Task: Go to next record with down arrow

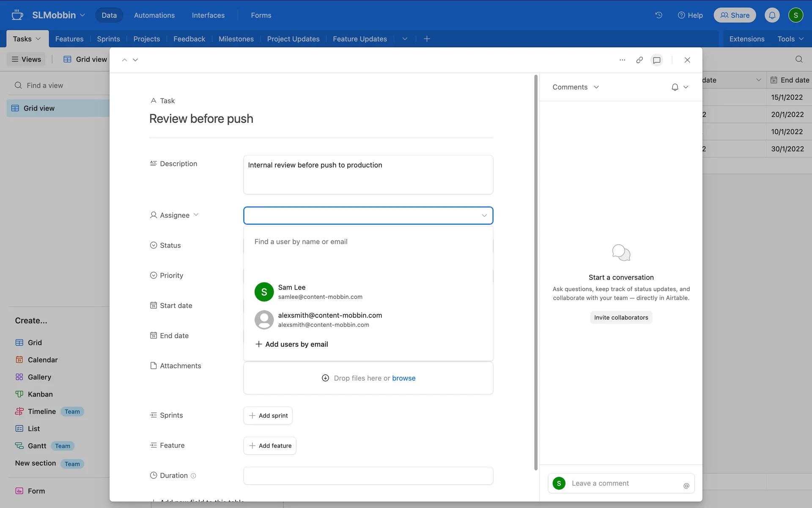Action: click(135, 60)
